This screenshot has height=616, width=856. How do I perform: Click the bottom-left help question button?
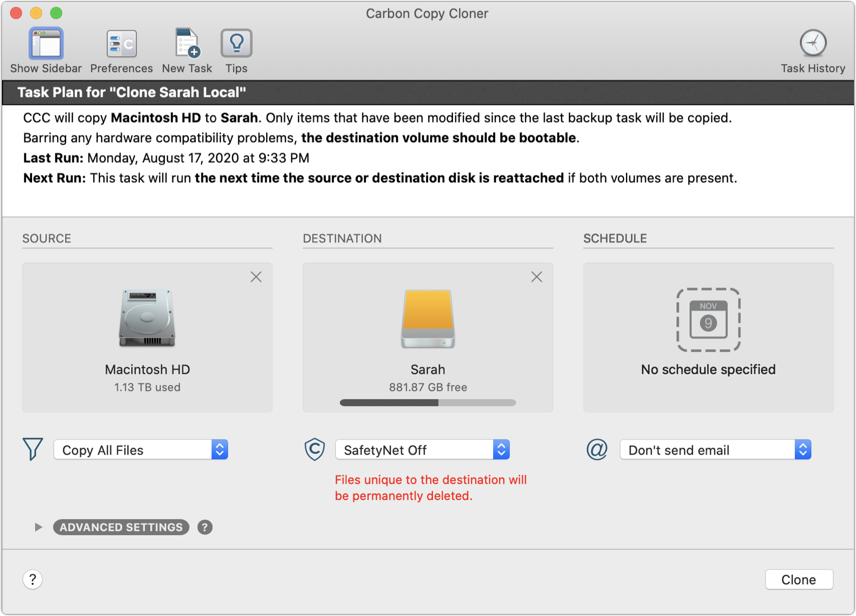click(x=33, y=579)
